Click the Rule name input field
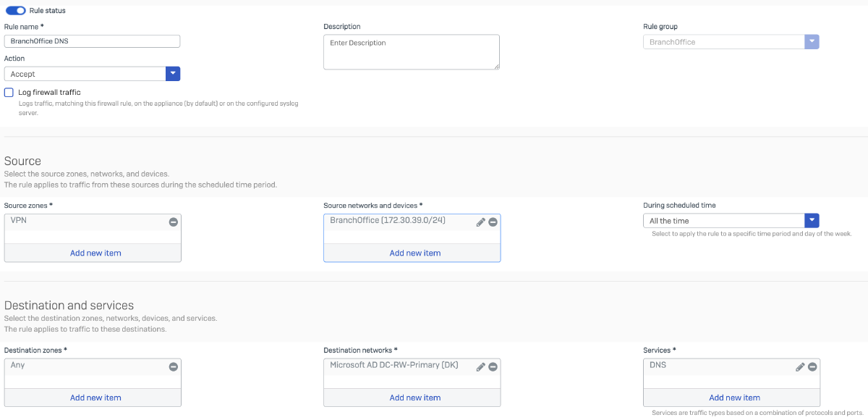This screenshot has height=420, width=868. [92, 41]
